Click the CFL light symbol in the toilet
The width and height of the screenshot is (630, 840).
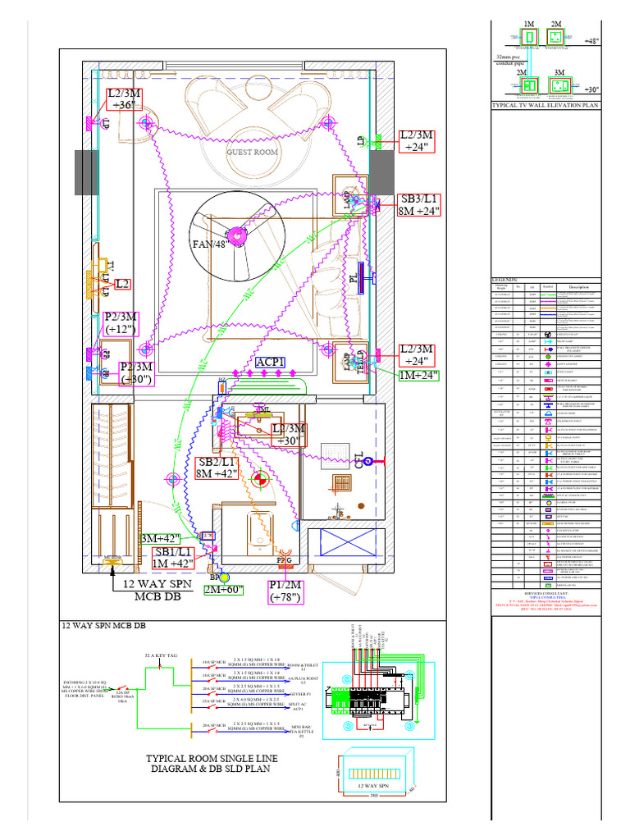pyautogui.click(x=367, y=461)
